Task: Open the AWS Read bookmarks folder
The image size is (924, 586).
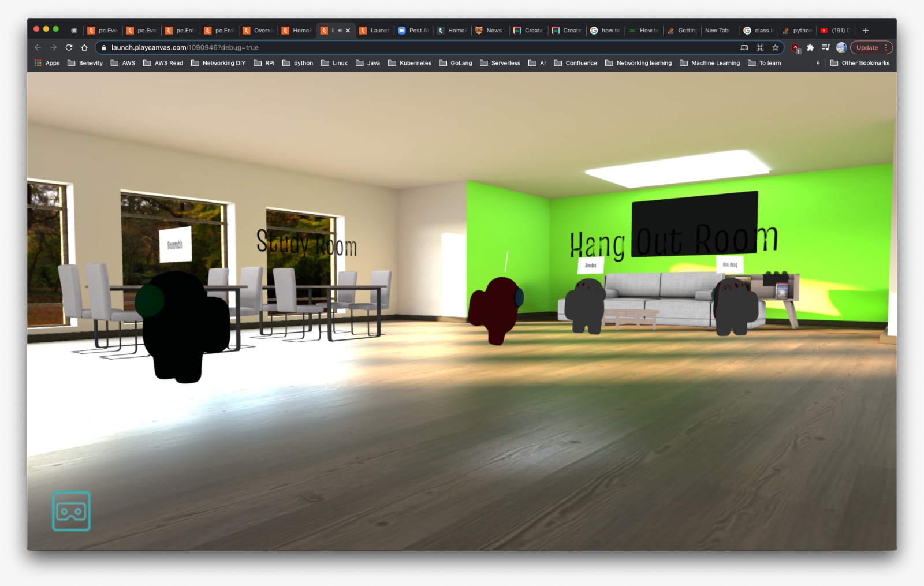Action: pos(163,63)
